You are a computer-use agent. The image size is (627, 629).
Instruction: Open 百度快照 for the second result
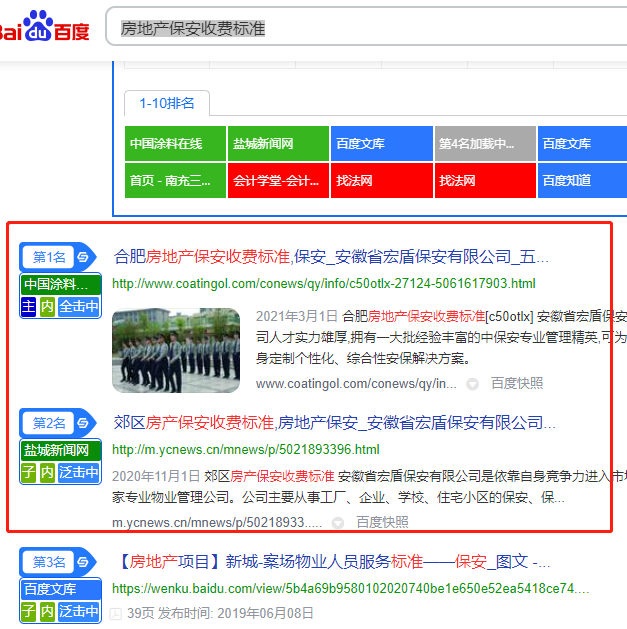tap(382, 522)
